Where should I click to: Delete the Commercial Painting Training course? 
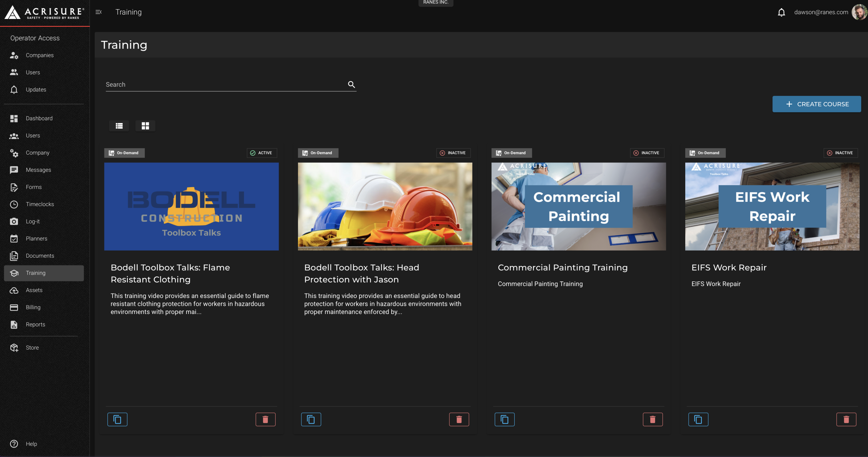click(x=653, y=419)
